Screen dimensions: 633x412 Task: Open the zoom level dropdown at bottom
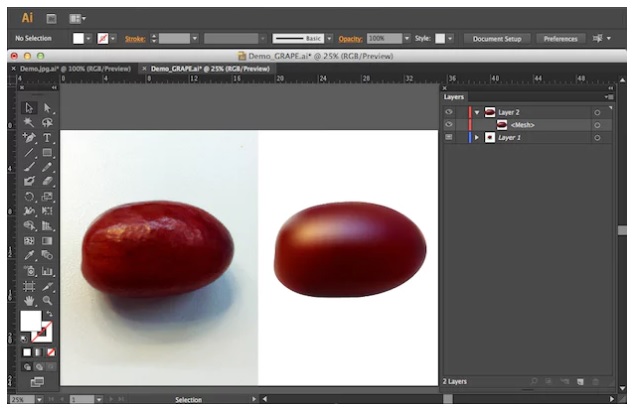(39, 399)
